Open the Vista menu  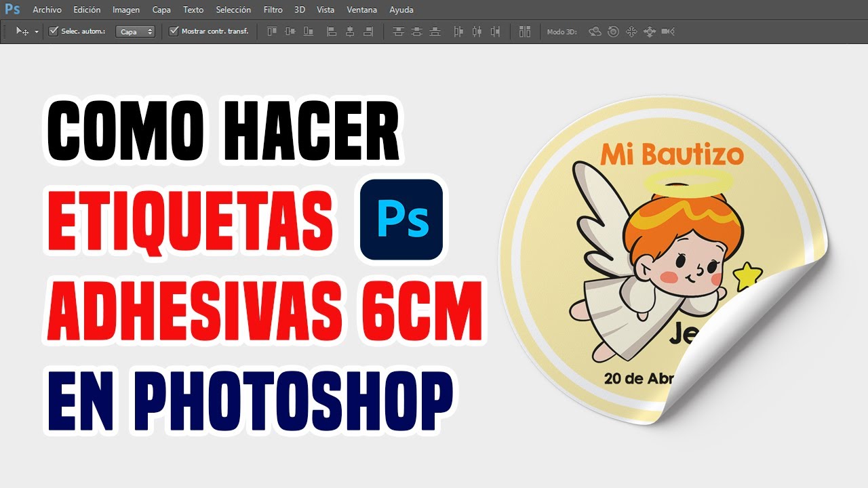[325, 10]
